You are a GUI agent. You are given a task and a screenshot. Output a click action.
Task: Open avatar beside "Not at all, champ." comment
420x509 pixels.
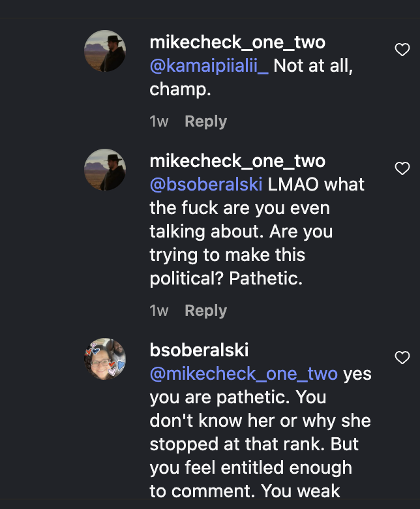(x=105, y=51)
